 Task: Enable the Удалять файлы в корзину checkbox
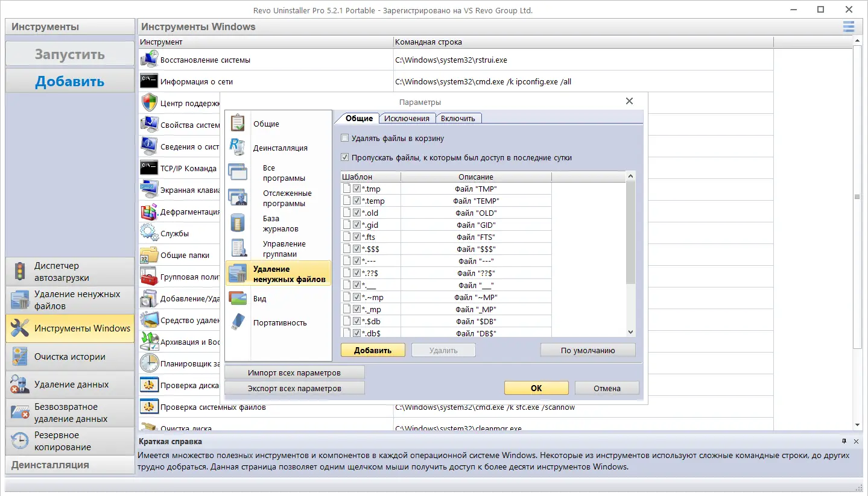(x=344, y=138)
